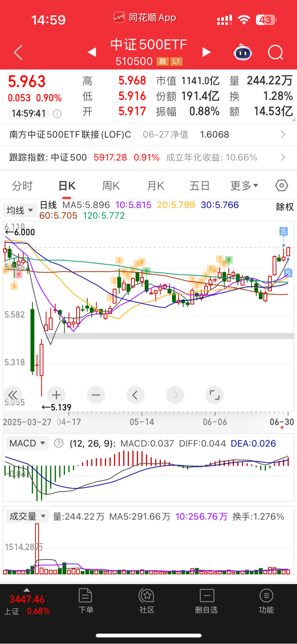Image resolution: width=297 pixels, height=644 pixels.
Task: Open MACD indicator dropdown
Action: pos(27,443)
